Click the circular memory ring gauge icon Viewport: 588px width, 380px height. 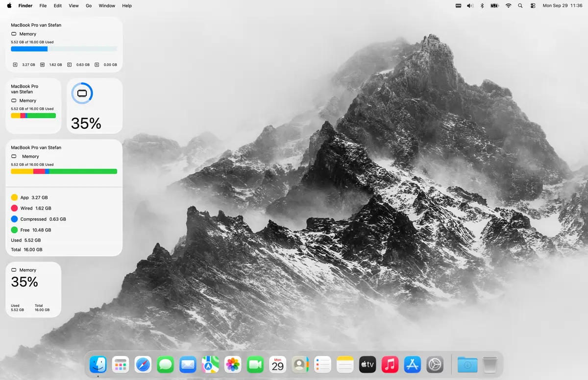82,93
